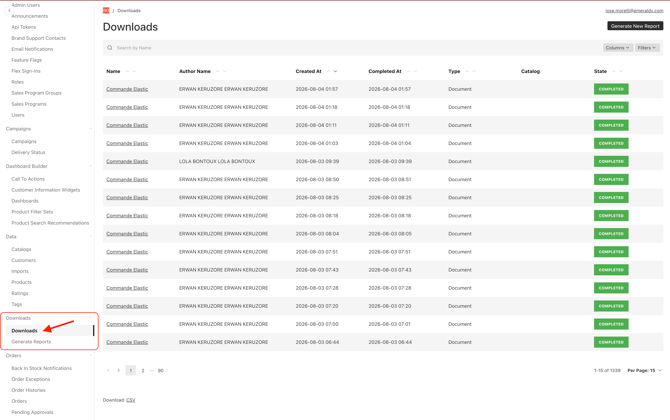Click the Search by Name field

point(350,48)
